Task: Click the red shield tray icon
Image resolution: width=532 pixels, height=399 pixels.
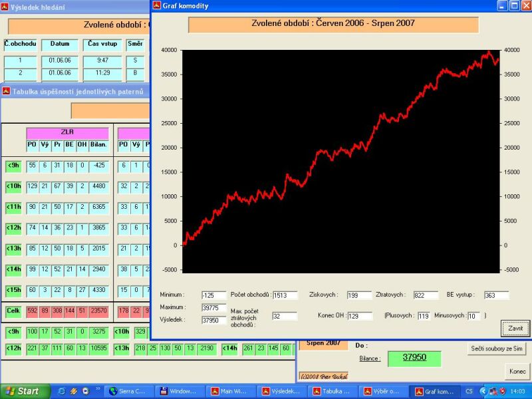Action: coord(503,391)
